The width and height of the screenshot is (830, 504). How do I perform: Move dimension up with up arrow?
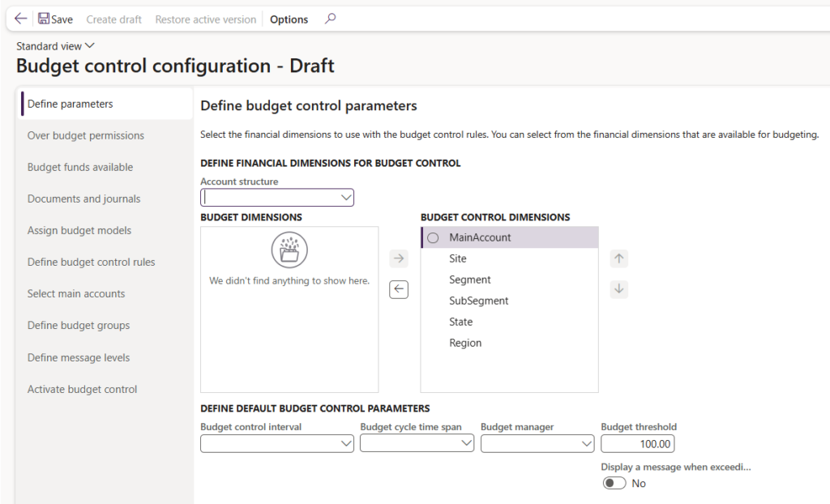pyautogui.click(x=618, y=259)
